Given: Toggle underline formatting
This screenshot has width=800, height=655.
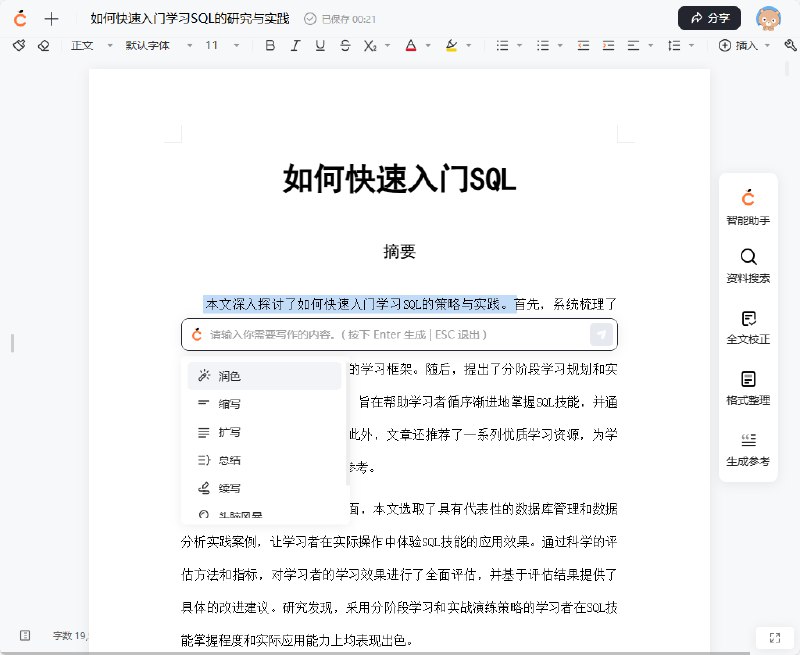Looking at the screenshot, I should coord(320,45).
